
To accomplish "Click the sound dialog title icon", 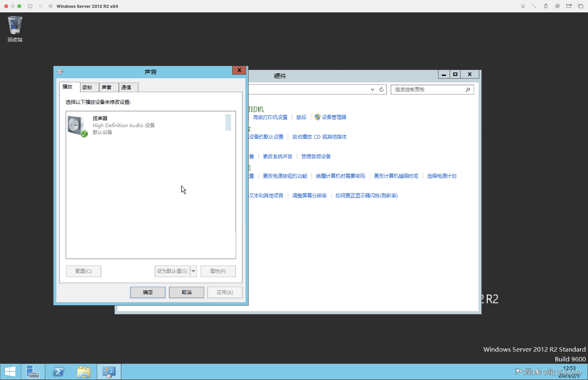I will (x=60, y=71).
